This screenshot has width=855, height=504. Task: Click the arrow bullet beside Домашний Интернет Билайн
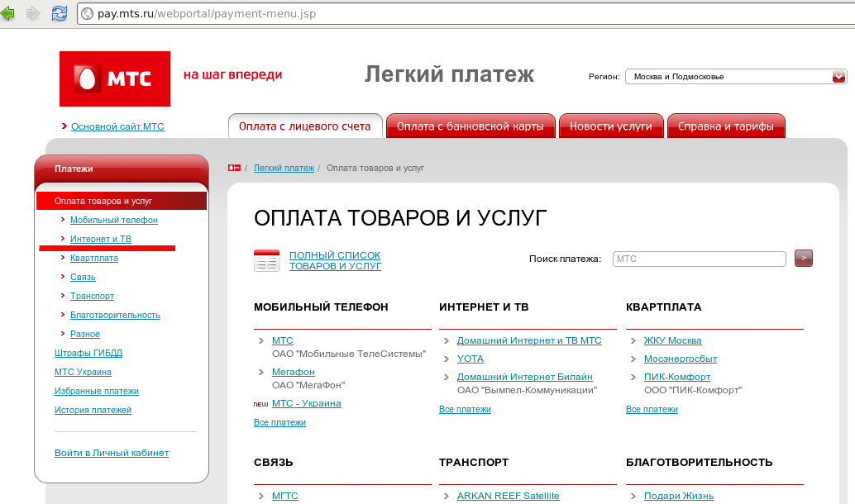point(446,377)
